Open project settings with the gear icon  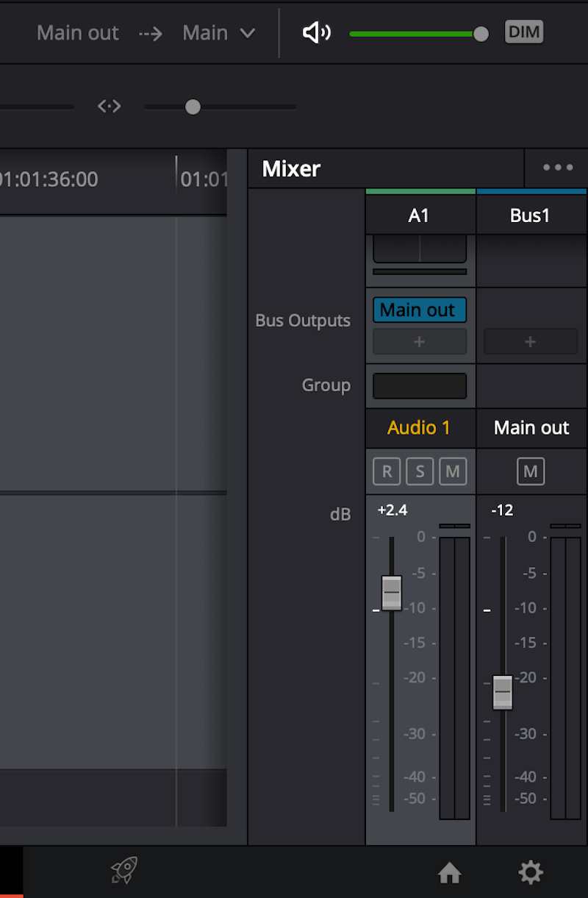click(x=531, y=872)
